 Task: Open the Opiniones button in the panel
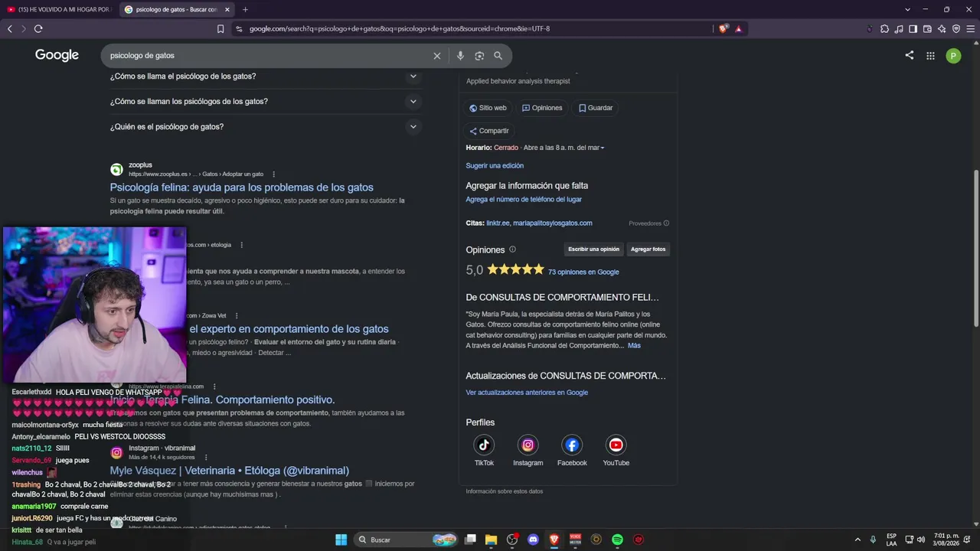[542, 108]
